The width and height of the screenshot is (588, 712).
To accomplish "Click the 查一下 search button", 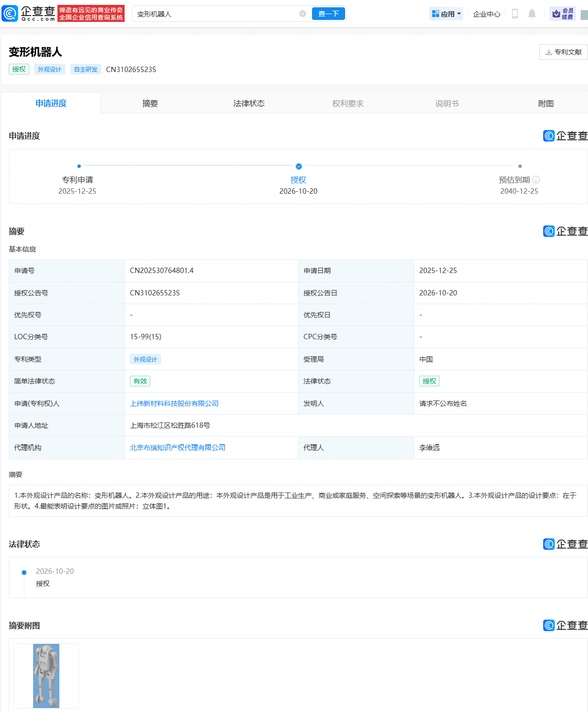I will 329,14.
